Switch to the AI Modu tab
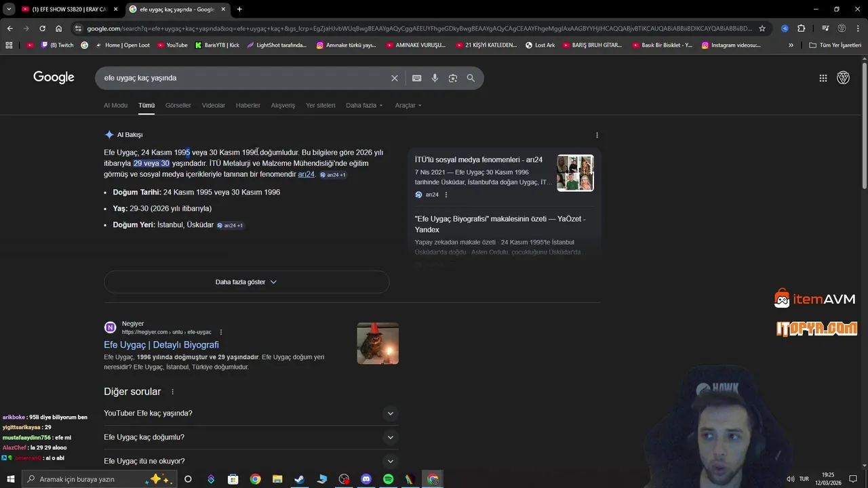The height and width of the screenshot is (488, 868). tap(115, 105)
